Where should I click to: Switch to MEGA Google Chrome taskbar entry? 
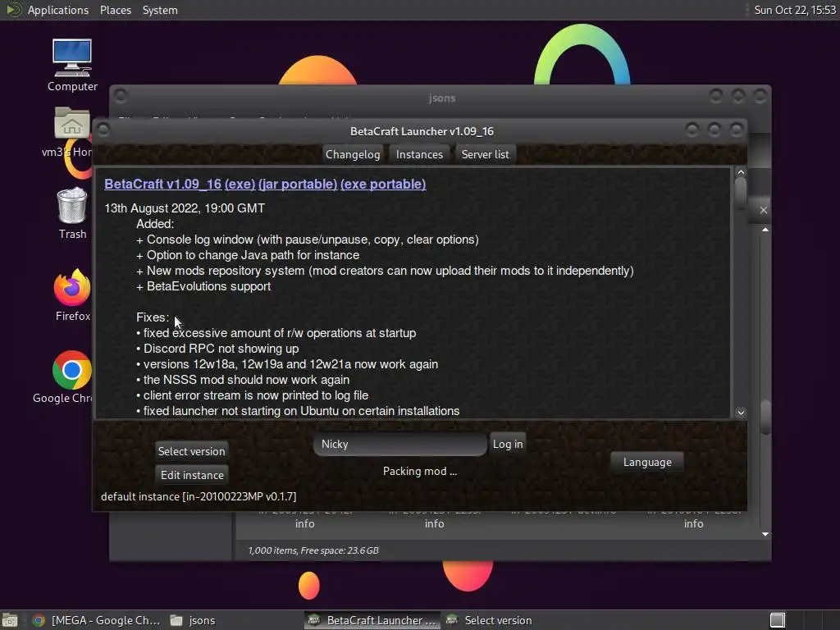tap(97, 620)
